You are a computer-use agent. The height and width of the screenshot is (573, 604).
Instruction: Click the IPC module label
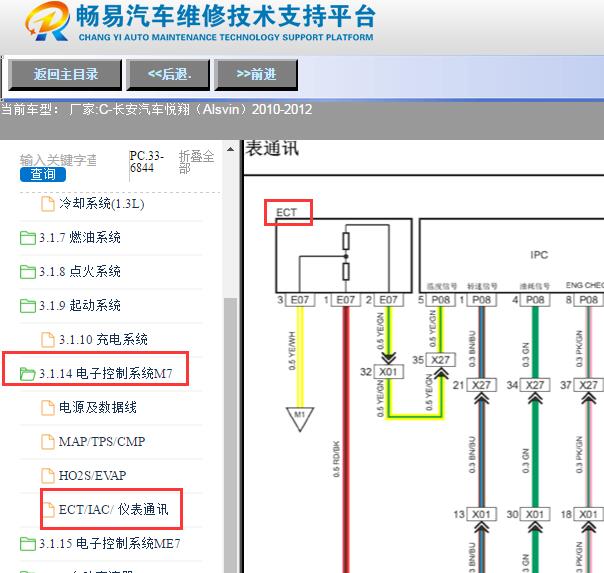(539, 255)
